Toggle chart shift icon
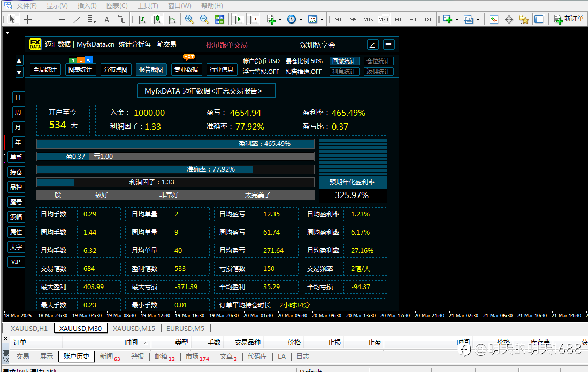588x372 pixels. point(253,19)
